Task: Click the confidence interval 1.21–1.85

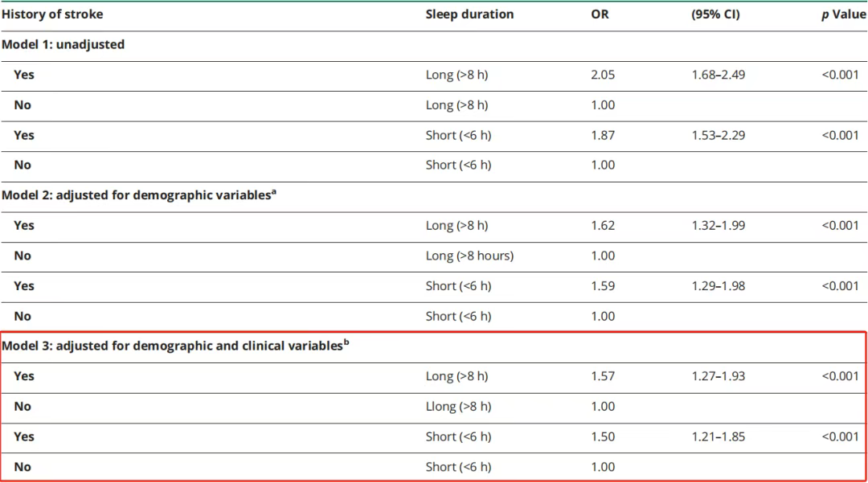Action: click(x=718, y=436)
